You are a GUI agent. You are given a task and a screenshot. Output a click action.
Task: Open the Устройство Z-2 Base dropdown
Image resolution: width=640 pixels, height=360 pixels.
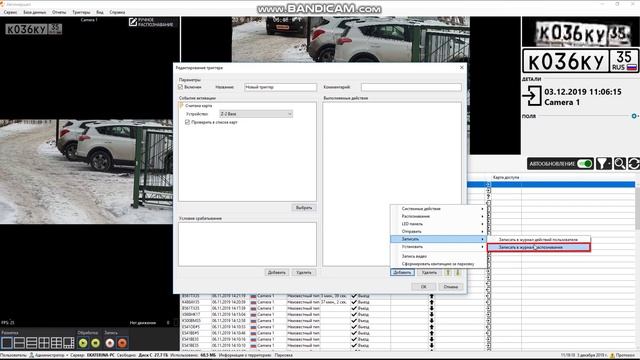[x=256, y=114]
